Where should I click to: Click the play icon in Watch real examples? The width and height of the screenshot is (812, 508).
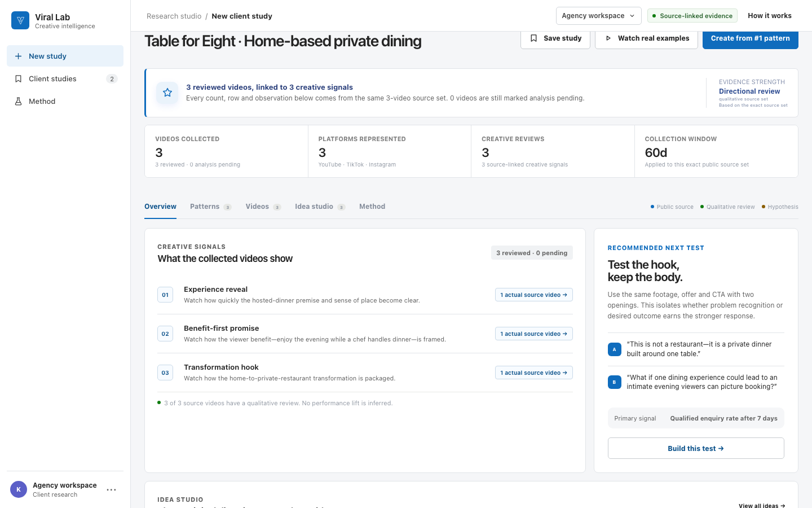click(x=608, y=38)
